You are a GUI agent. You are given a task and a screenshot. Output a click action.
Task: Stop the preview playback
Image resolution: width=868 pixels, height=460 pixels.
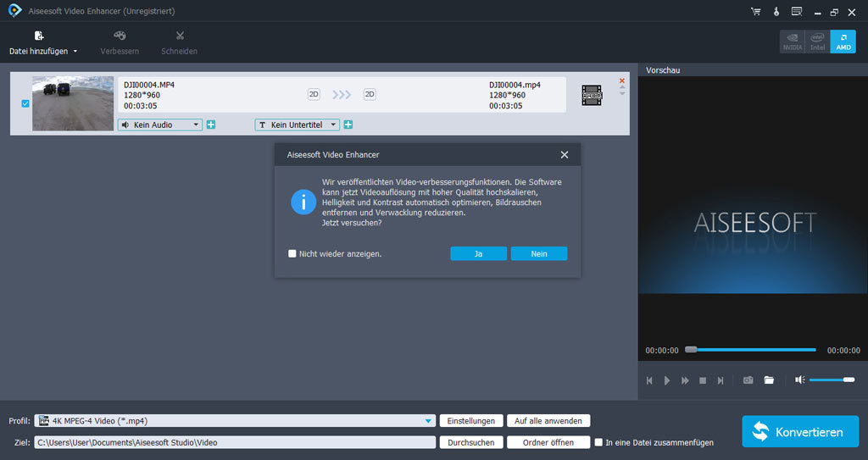click(x=703, y=380)
